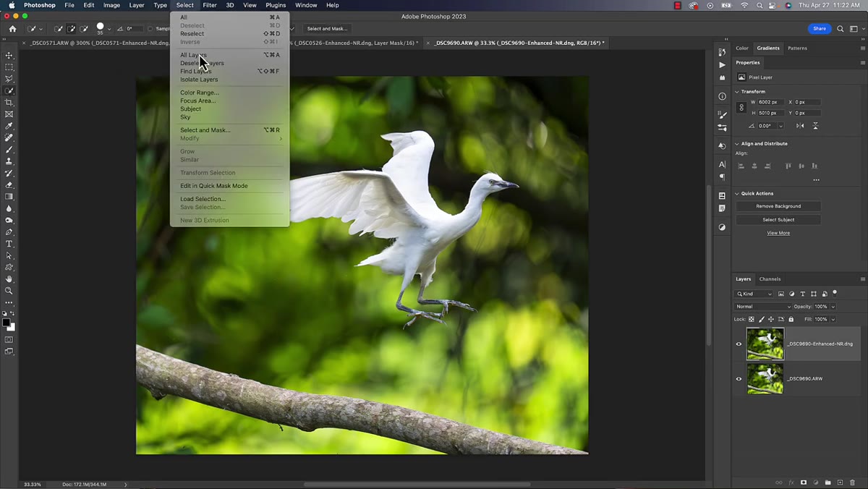868x489 pixels.
Task: Hide the _DSC9690-Enhanced-NR.dng layer
Action: coord(739,344)
